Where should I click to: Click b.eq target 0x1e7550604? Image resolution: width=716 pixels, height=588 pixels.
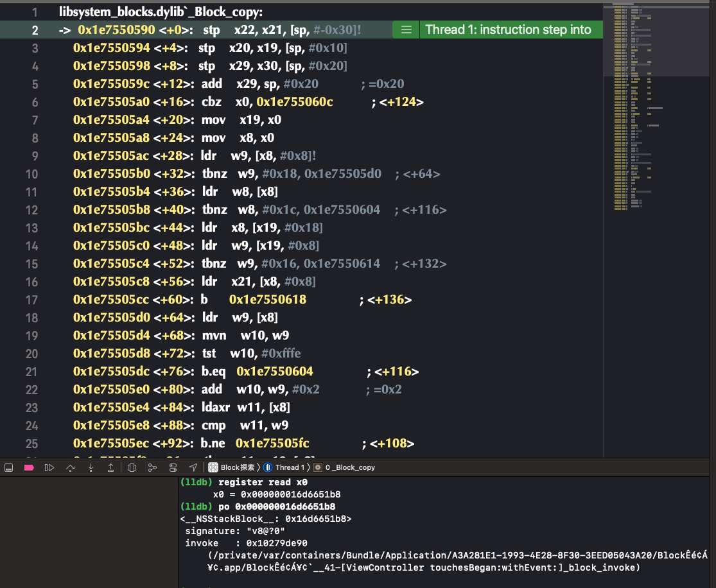tap(275, 371)
